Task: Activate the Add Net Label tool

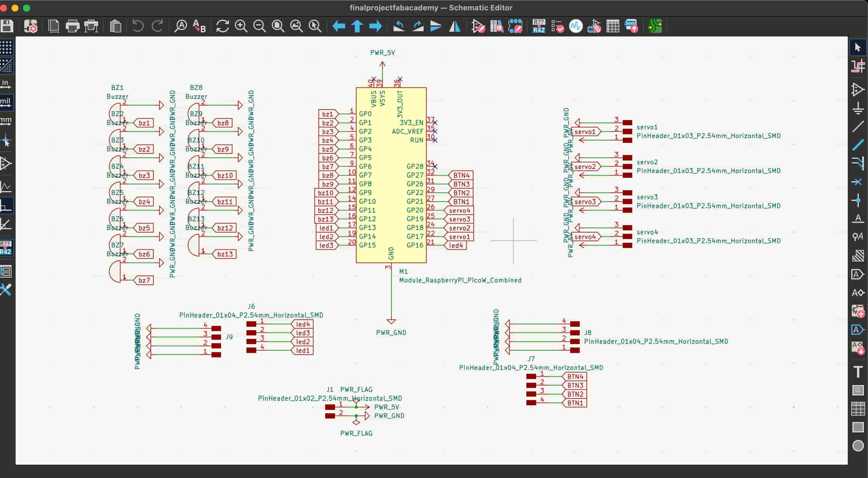Action: (858, 219)
